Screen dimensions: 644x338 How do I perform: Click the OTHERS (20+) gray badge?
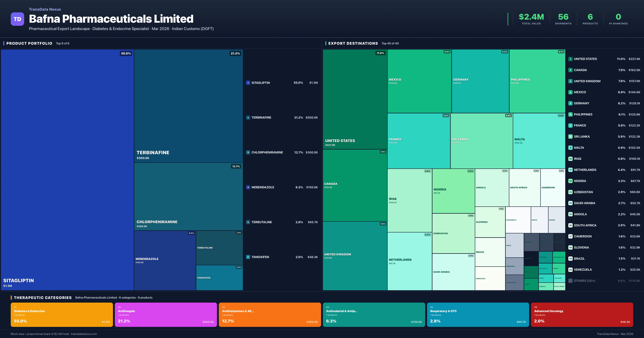tap(570, 280)
